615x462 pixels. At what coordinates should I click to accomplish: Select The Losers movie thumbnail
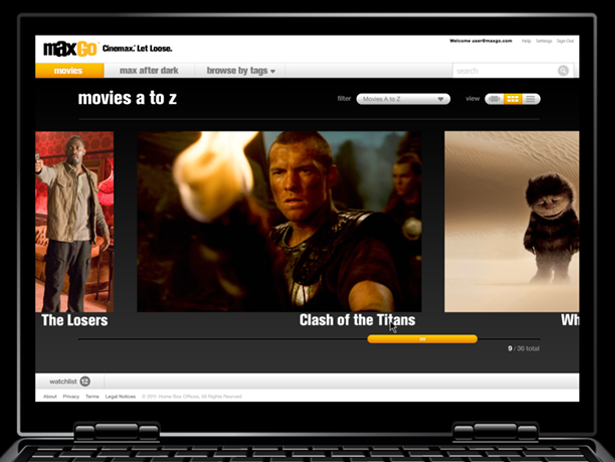coord(74,221)
